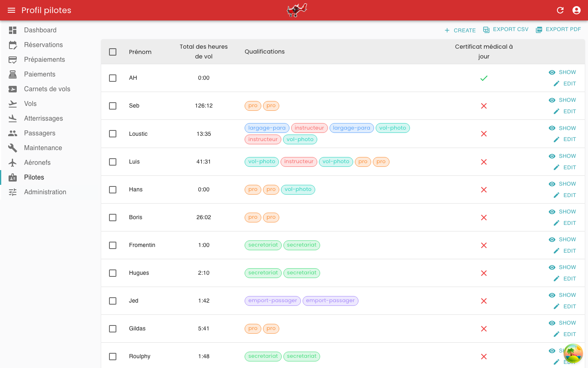Click the airplane logo in header
This screenshot has width=588, height=368.
(297, 10)
